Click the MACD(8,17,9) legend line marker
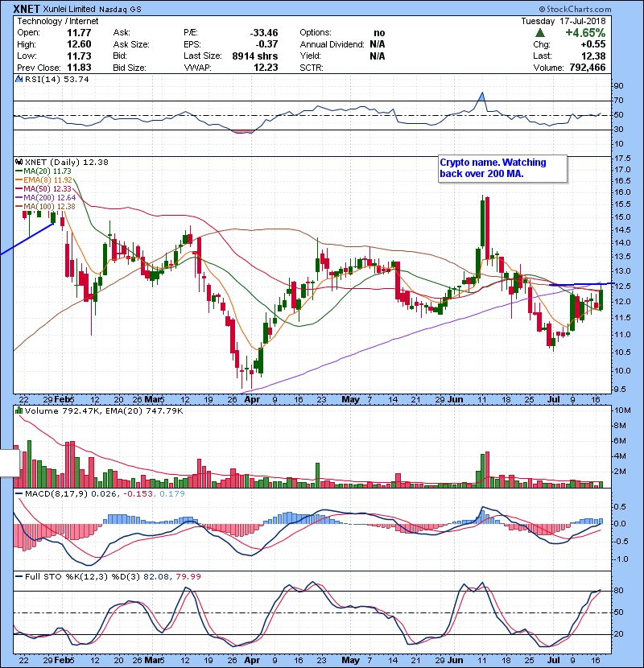644x668 pixels. 19,494
